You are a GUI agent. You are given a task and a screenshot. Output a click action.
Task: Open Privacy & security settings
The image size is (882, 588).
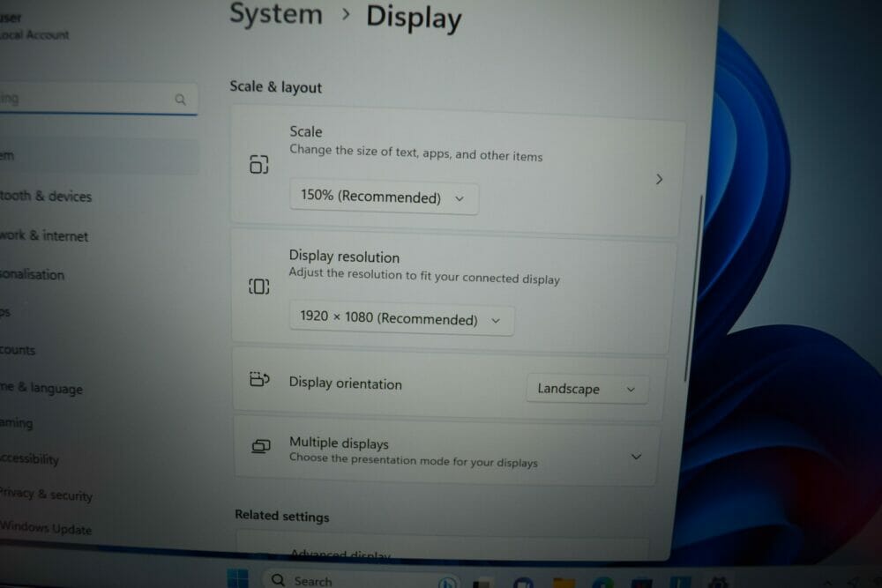46,495
